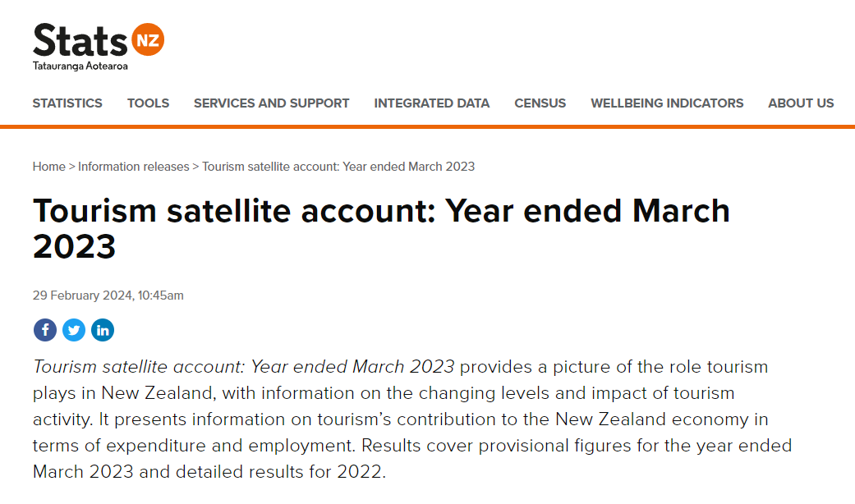Open Information releases breadcrumb link
Image resolution: width=855 pixels, height=504 pixels.
134,167
